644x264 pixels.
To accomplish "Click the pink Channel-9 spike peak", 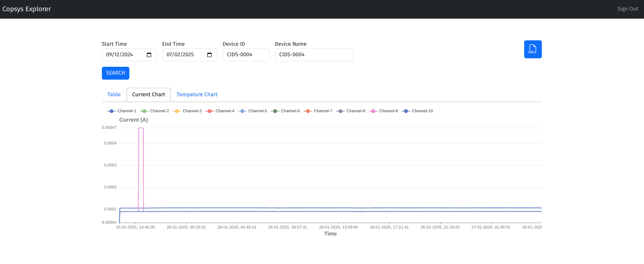I will tap(141, 128).
